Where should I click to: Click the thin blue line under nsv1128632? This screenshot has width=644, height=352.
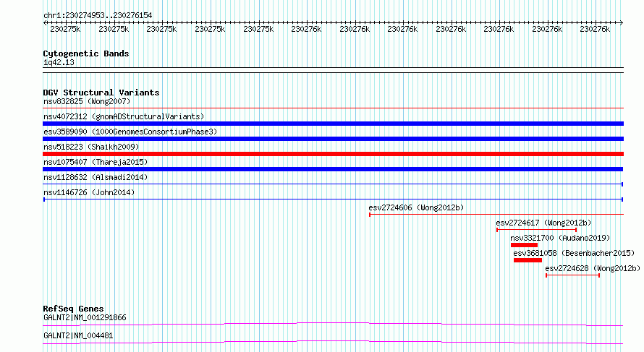click(x=333, y=184)
